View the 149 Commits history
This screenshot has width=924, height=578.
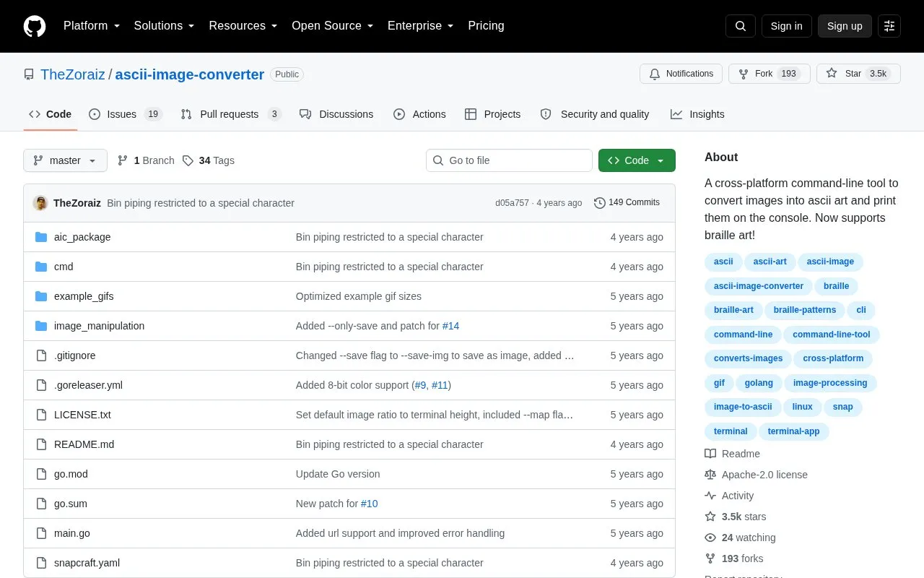627,203
